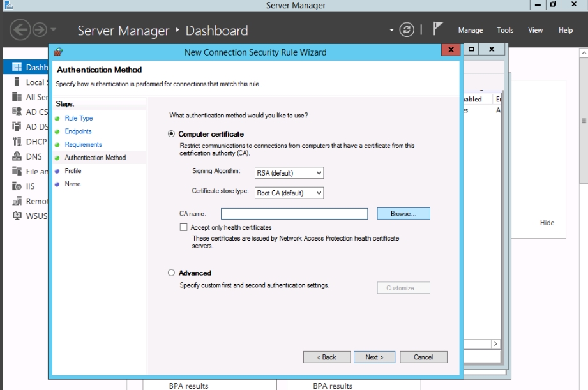This screenshot has width=588, height=390.
Task: Go back to the previous wizard step
Action: point(327,357)
